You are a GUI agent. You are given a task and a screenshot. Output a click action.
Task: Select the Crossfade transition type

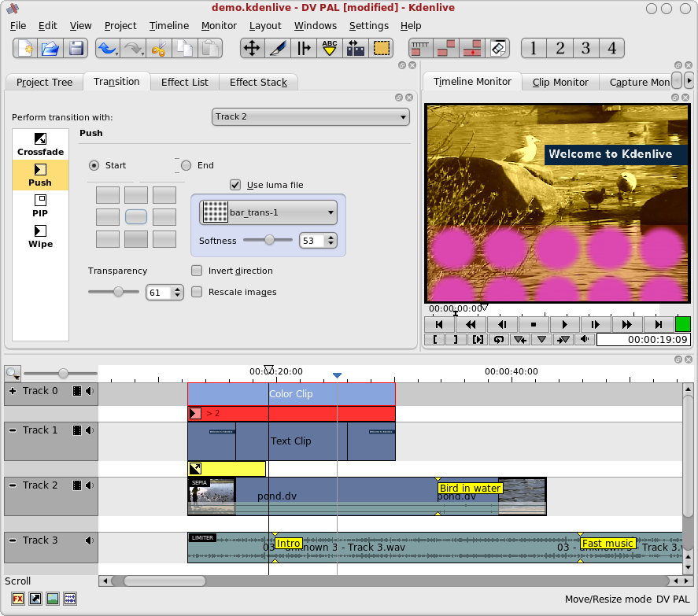40,145
